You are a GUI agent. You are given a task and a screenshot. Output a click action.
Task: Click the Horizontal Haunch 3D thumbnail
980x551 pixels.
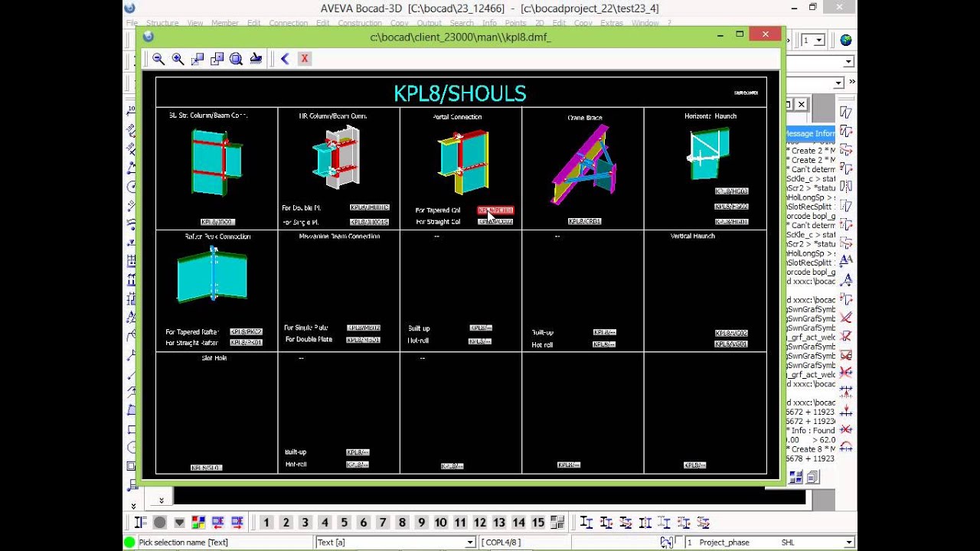coord(709,154)
